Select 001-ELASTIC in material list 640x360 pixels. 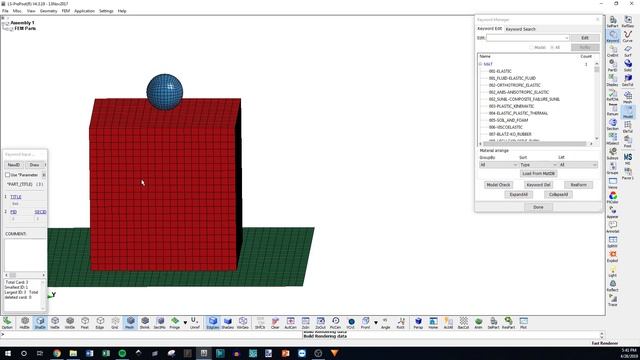point(500,71)
